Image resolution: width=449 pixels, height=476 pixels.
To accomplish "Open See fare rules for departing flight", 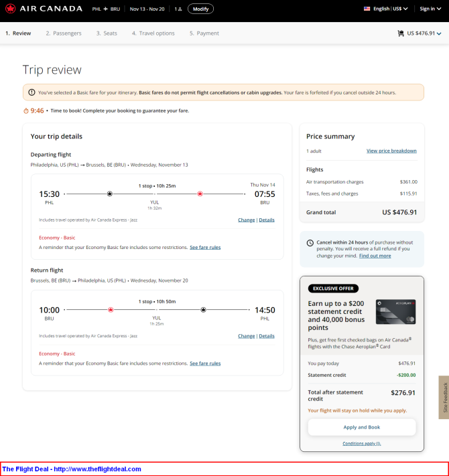I will (x=205, y=248).
